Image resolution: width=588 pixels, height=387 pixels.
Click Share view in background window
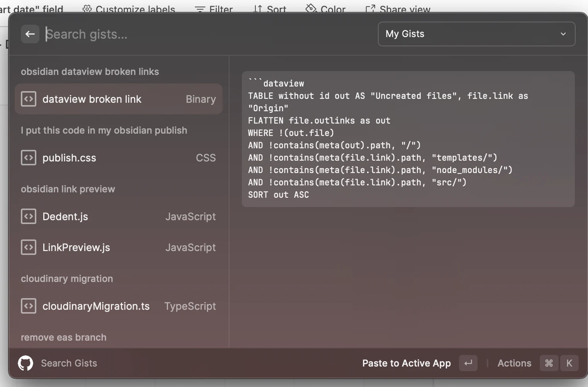(398, 8)
